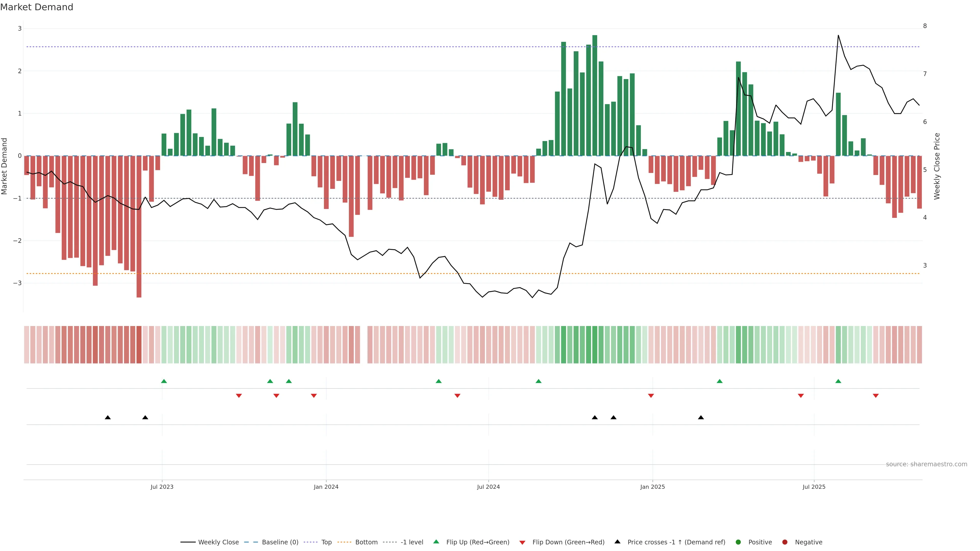
Task: Click the green Flip Up legend triangle
Action: click(x=436, y=542)
